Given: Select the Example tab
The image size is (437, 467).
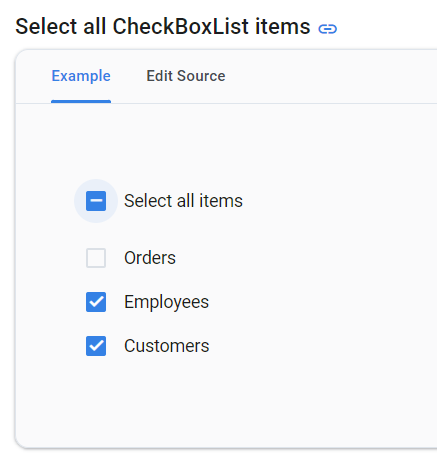Looking at the screenshot, I should 81,76.
